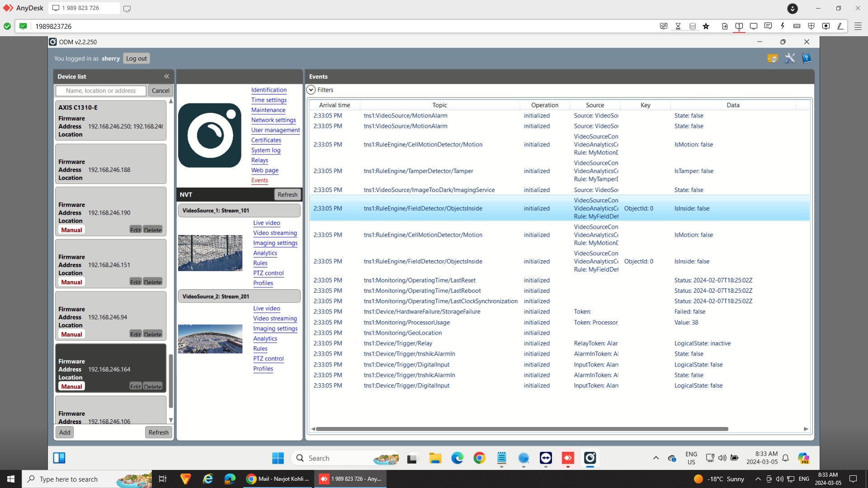Click device search input field
The width and height of the screenshot is (868, 488).
pos(101,91)
